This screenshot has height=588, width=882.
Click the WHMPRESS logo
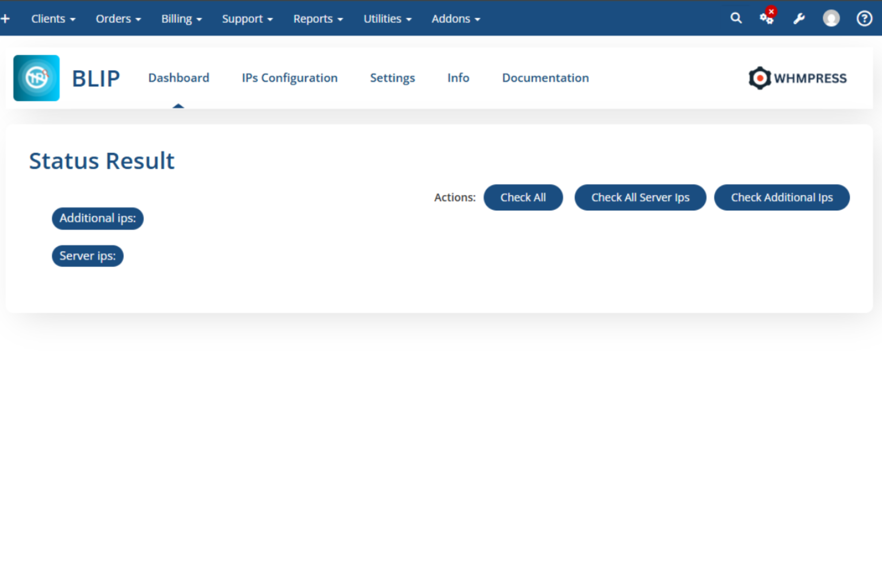(797, 78)
